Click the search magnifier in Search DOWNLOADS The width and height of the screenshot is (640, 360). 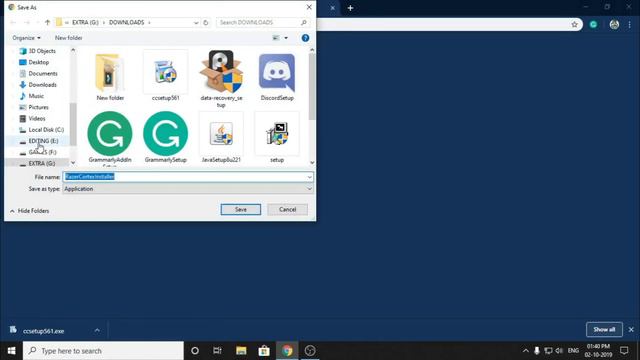point(303,22)
